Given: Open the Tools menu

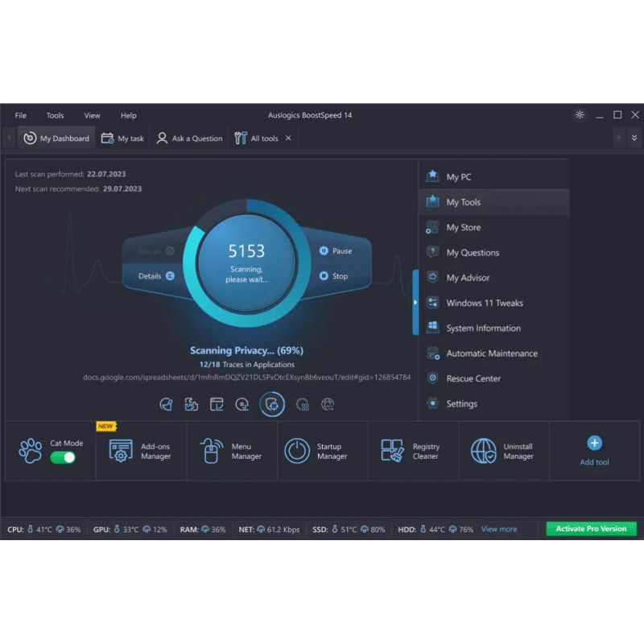Looking at the screenshot, I should (x=55, y=115).
